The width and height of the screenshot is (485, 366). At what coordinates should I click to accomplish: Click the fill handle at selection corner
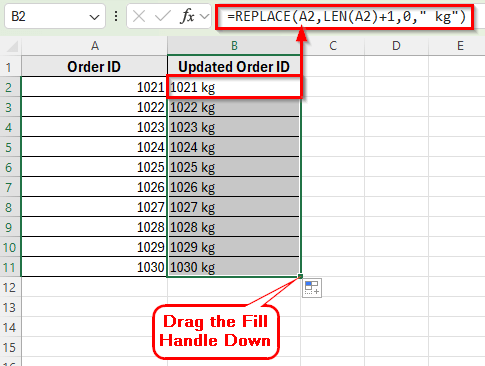point(300,276)
